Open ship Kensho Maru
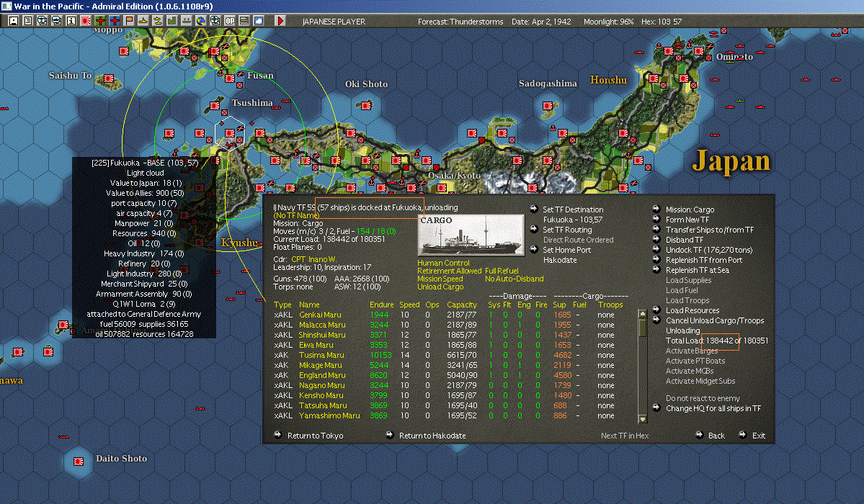864x504 pixels. 321,395
